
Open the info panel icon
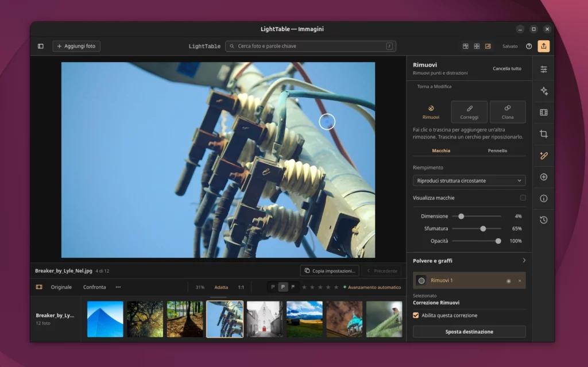[x=544, y=199]
